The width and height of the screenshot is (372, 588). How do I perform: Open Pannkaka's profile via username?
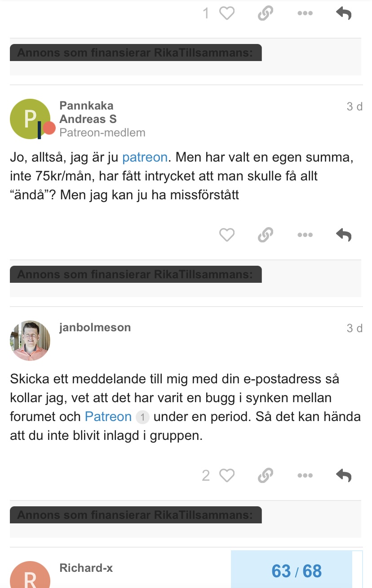click(86, 106)
